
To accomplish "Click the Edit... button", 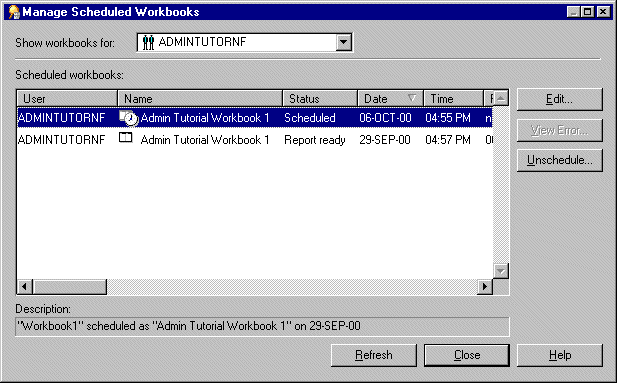I will (559, 99).
